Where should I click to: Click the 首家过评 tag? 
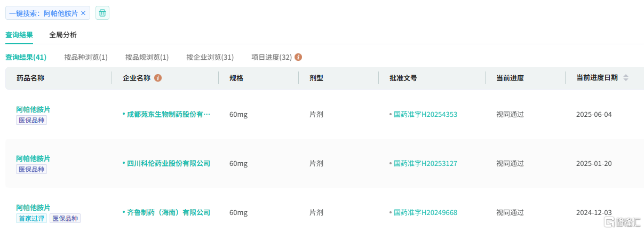[x=31, y=218]
